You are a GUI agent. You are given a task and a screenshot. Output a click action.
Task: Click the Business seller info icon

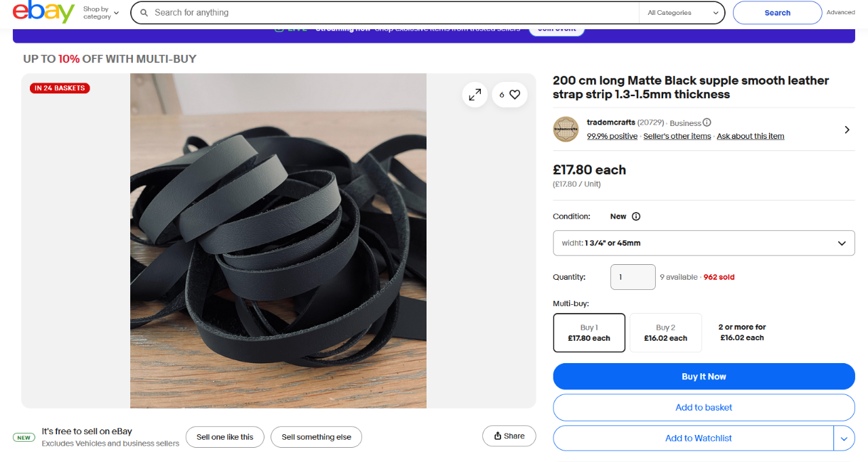click(707, 123)
